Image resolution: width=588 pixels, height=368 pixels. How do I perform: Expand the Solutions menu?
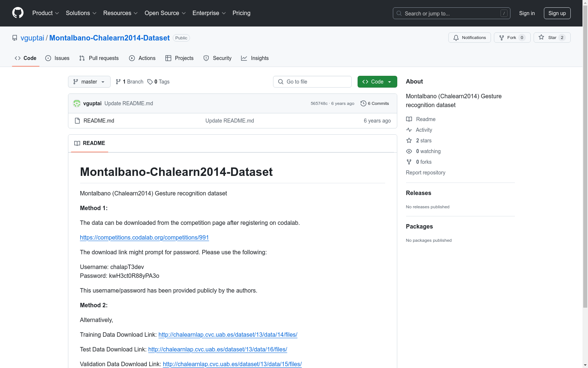pos(81,13)
